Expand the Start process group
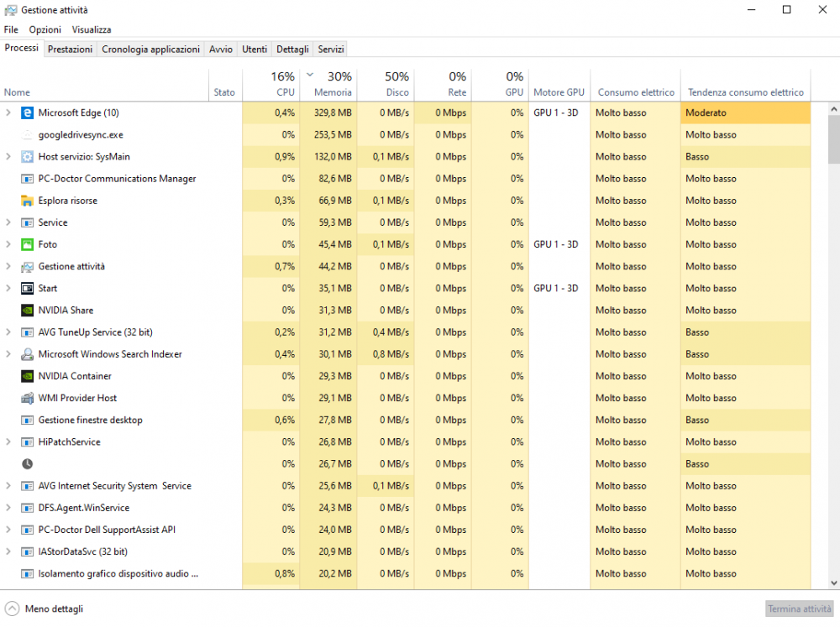840x627 pixels. (x=8, y=289)
